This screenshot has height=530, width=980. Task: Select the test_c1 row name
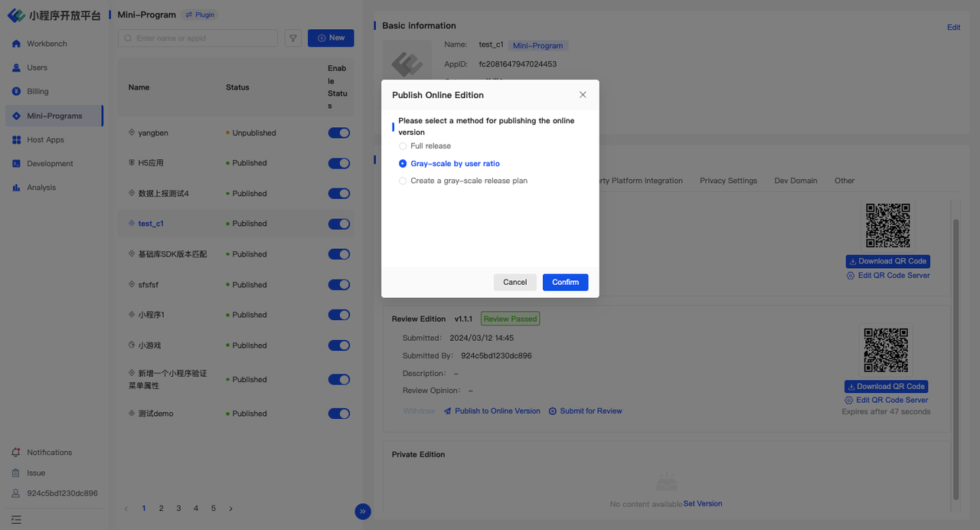coord(151,224)
